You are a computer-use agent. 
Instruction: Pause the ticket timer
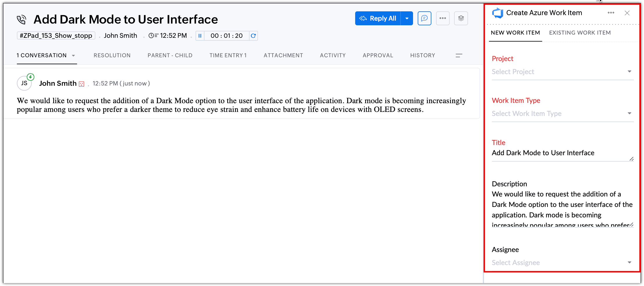tap(200, 36)
